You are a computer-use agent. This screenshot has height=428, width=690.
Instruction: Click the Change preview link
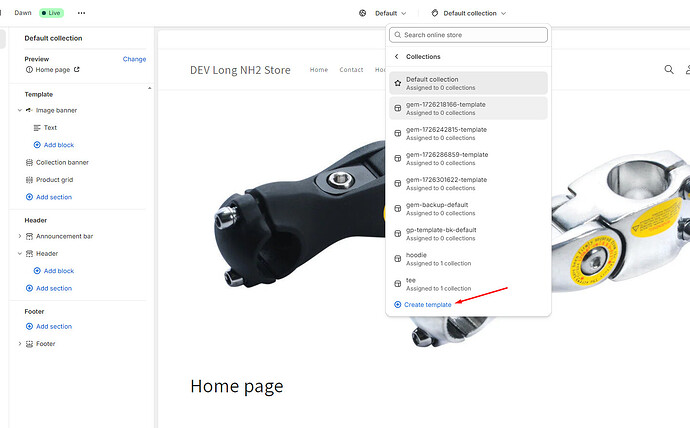click(134, 59)
